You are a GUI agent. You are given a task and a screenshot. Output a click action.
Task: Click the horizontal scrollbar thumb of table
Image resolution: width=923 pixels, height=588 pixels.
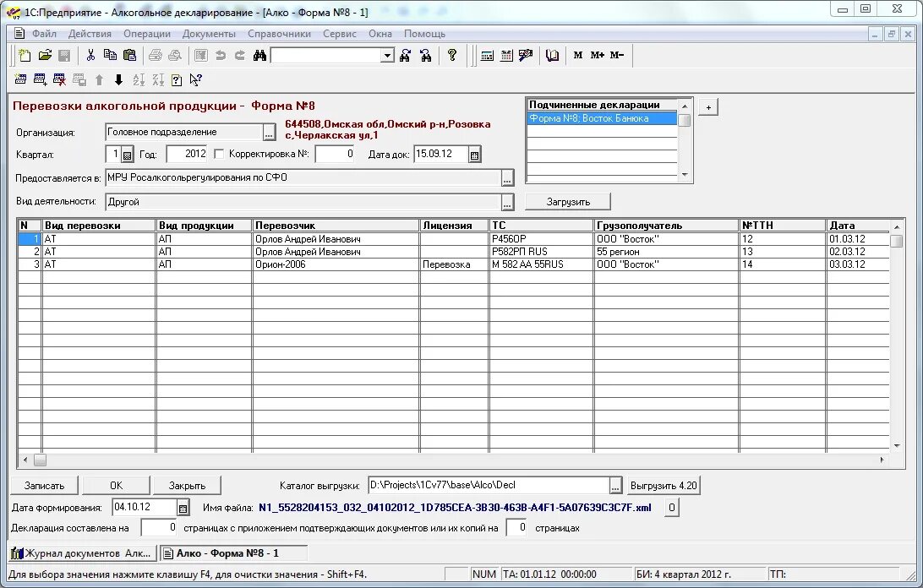click(x=40, y=460)
